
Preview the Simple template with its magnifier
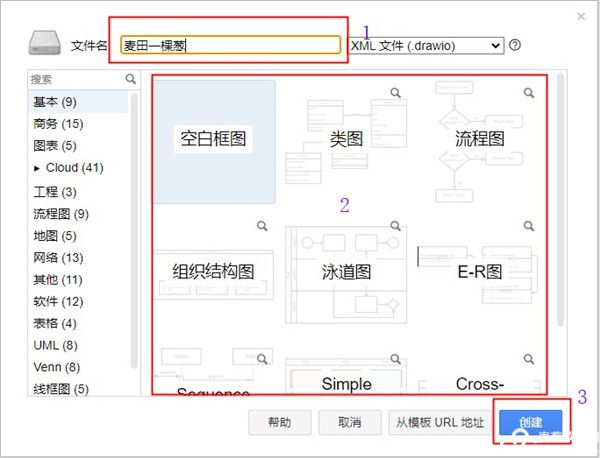coord(396,359)
